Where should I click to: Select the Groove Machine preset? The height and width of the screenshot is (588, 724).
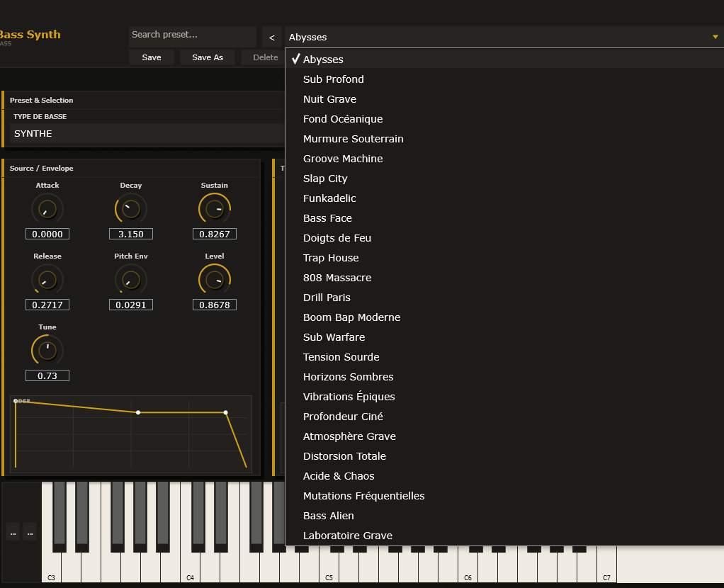[343, 159]
